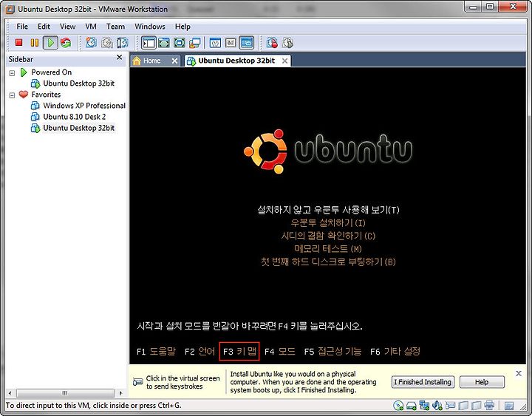The height and width of the screenshot is (416, 532).
Task: Select '메모리 테스트 (M)' boot option
Action: coord(328,249)
